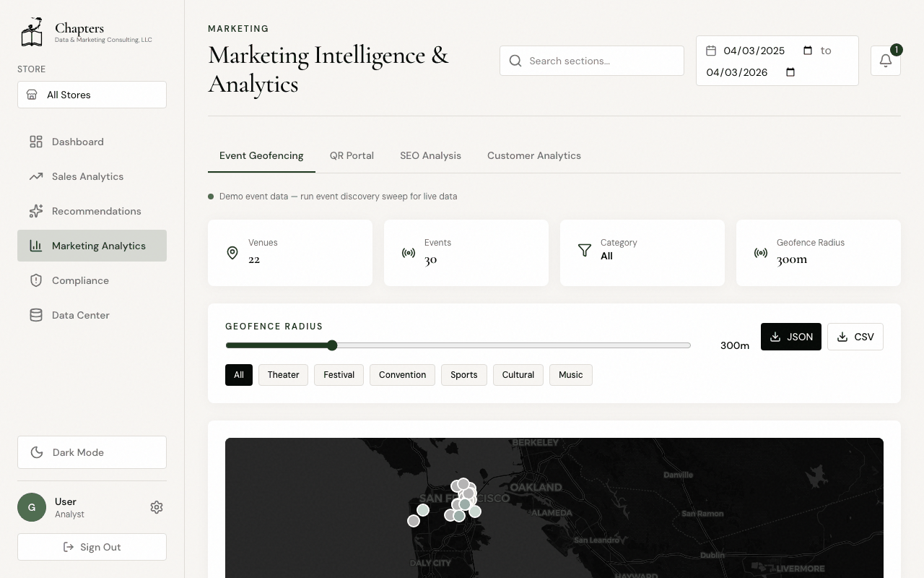Toggle the Sports event category filter
This screenshot has height=578, width=924.
tap(463, 375)
